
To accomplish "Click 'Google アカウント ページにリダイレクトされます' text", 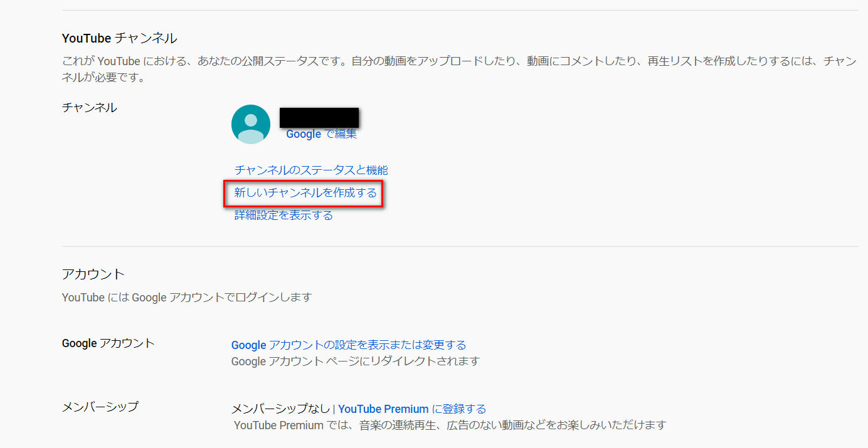I will pyautogui.click(x=356, y=362).
